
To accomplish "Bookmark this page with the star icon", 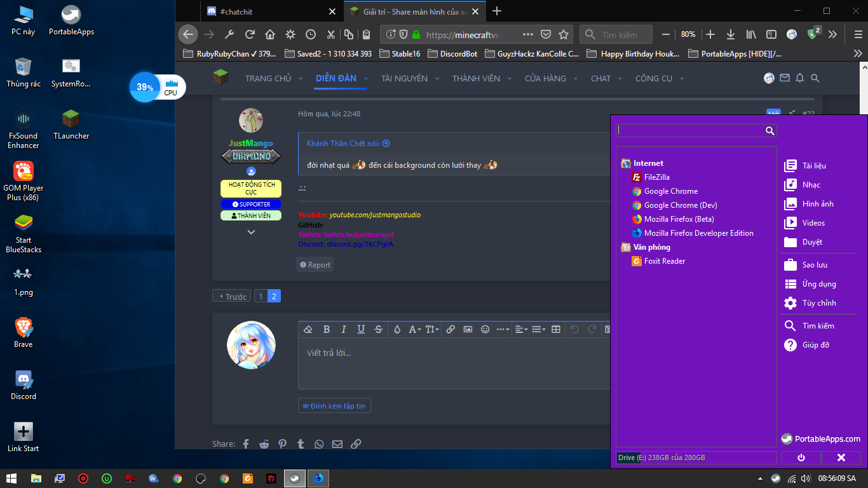I will 564,34.
